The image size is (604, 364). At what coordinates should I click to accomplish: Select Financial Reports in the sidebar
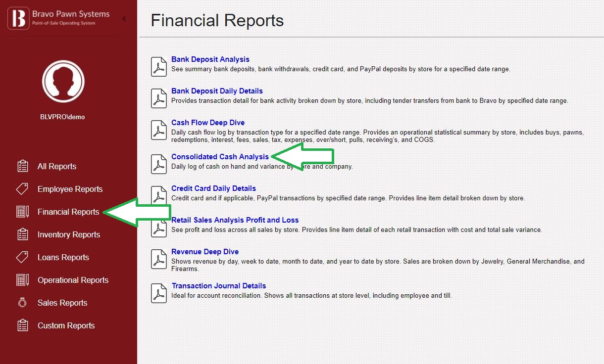tap(68, 212)
